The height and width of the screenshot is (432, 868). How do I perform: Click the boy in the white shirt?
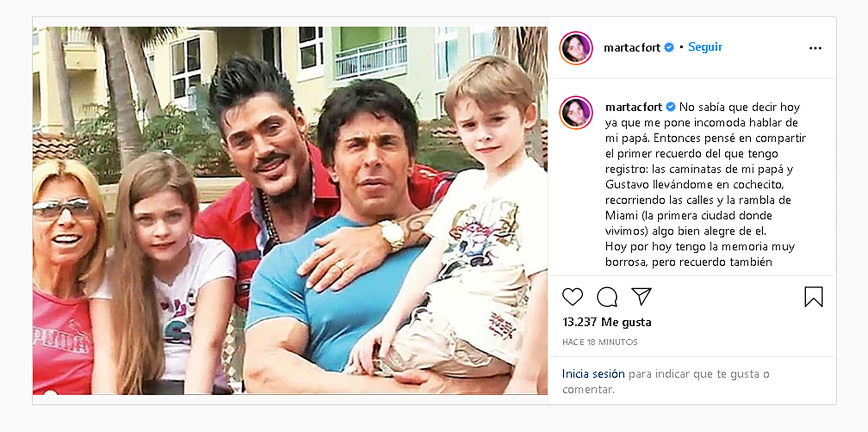point(470,217)
